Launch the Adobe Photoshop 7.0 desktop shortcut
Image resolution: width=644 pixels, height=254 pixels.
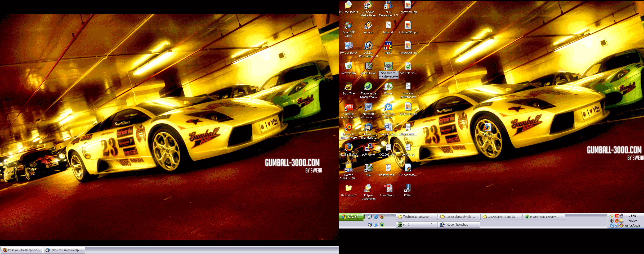coord(368,49)
